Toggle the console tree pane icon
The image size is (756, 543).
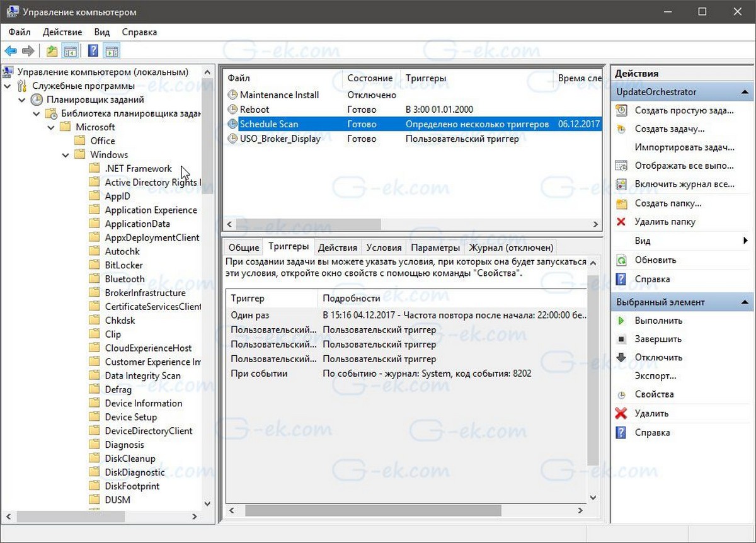[71, 51]
